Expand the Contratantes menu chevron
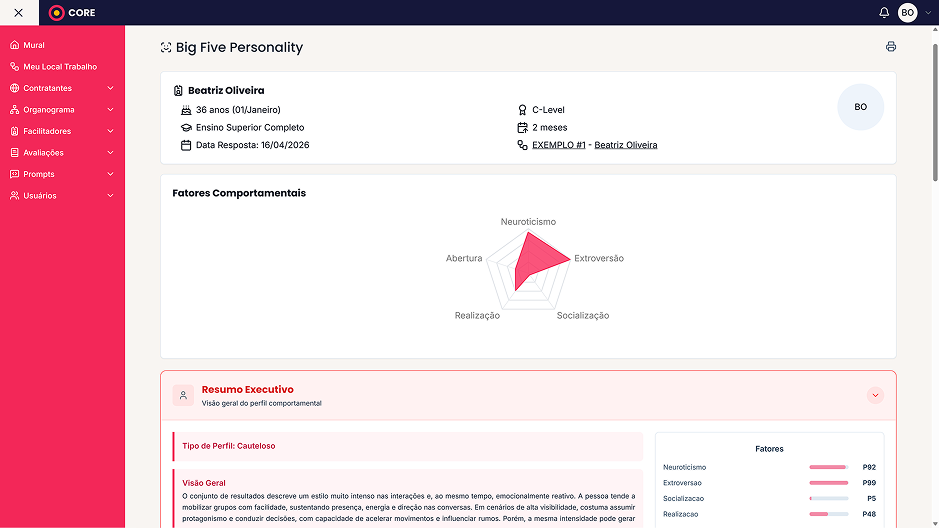The width and height of the screenshot is (939, 528). coord(110,88)
